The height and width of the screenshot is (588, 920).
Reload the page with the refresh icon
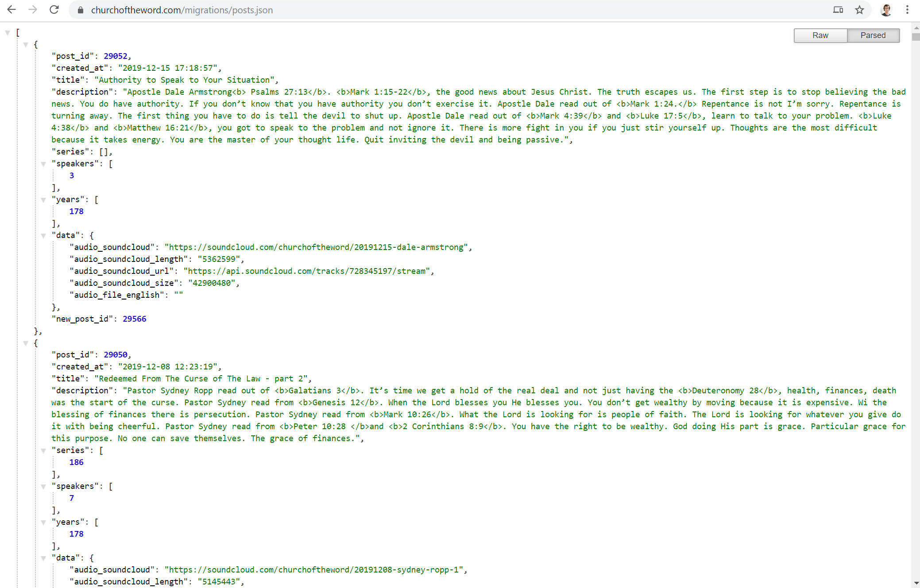pos(54,10)
